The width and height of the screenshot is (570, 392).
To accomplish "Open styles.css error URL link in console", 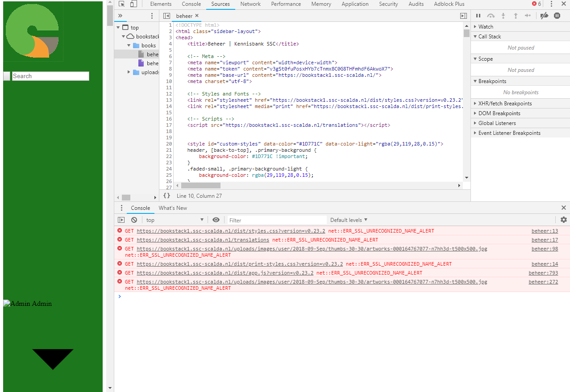I will (231, 231).
